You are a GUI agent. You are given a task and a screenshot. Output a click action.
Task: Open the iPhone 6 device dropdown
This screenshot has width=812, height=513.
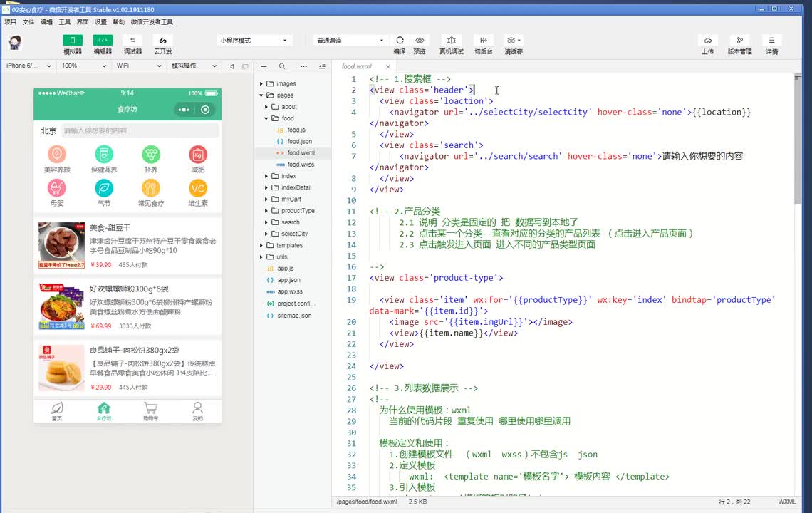click(x=28, y=66)
